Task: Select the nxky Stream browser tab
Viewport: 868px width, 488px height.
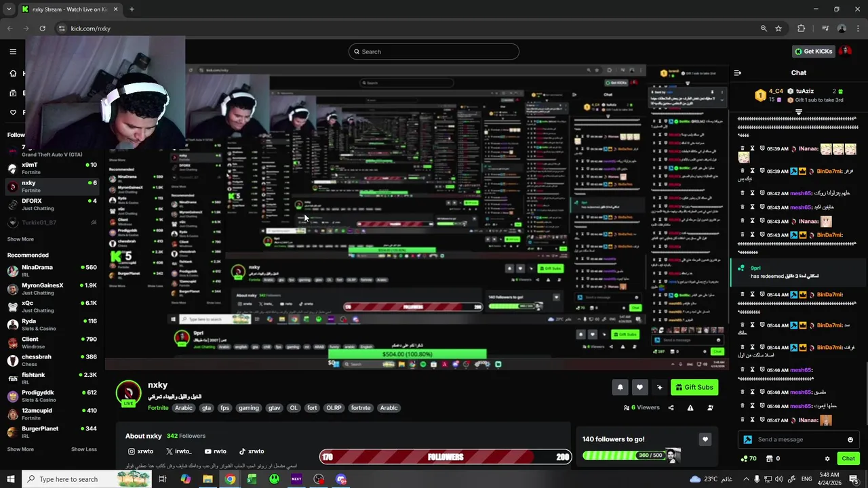Action: (x=70, y=9)
